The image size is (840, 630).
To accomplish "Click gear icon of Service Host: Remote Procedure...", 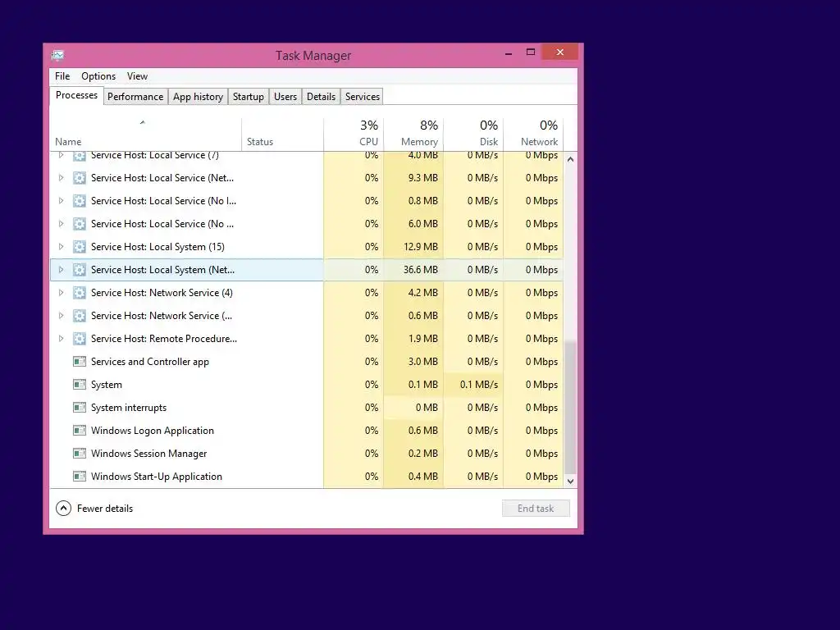I will (80, 339).
